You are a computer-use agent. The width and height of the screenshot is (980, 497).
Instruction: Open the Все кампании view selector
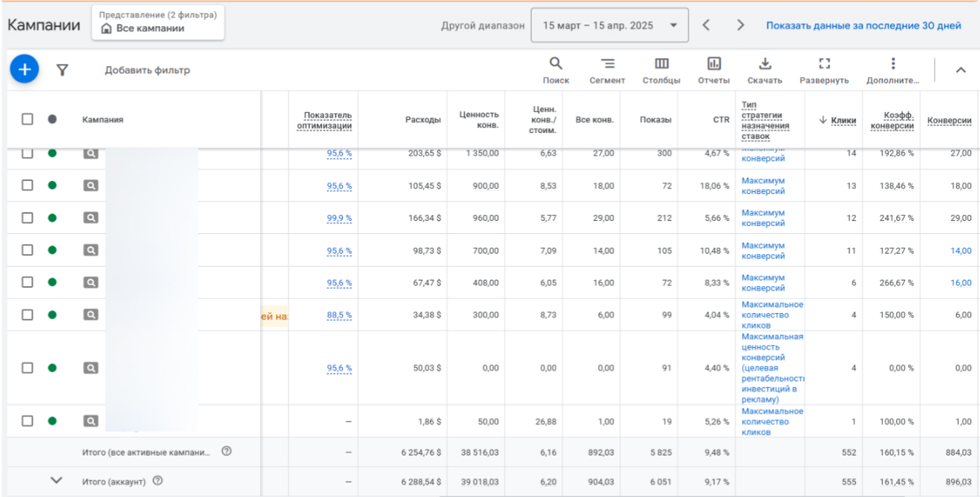[x=158, y=23]
